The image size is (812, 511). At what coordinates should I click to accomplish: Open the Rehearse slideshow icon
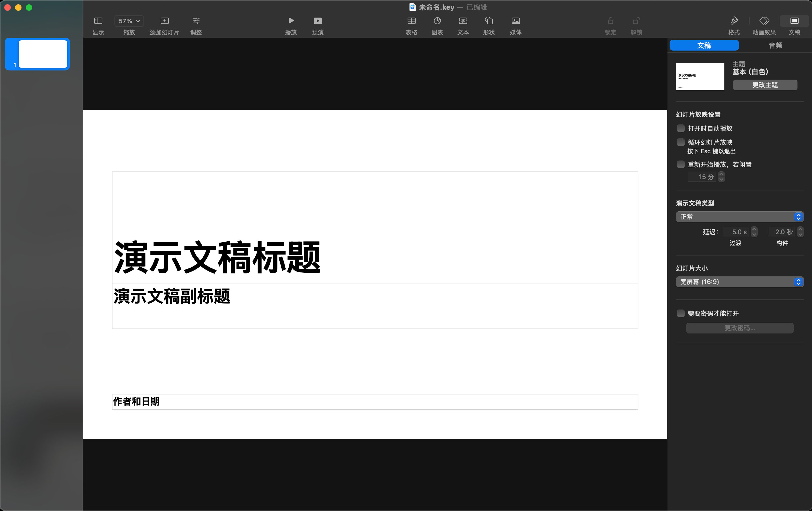click(x=317, y=21)
